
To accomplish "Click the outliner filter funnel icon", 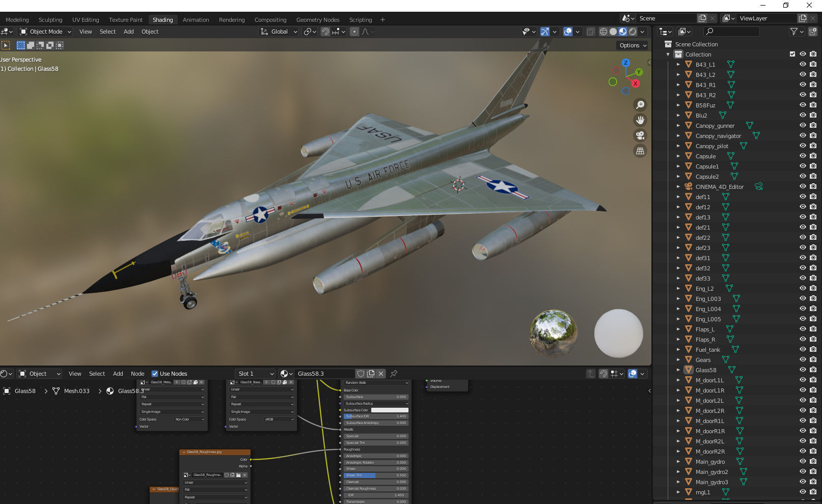I will 793,32.
